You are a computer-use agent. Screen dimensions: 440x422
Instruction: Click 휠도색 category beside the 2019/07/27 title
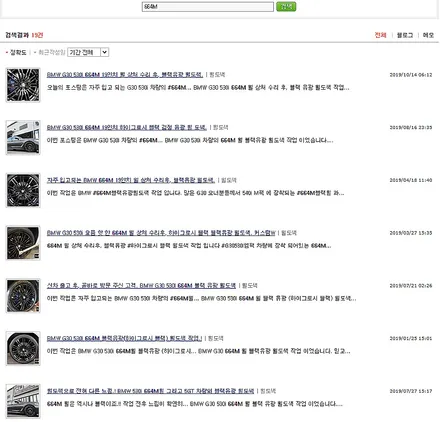click(268, 391)
